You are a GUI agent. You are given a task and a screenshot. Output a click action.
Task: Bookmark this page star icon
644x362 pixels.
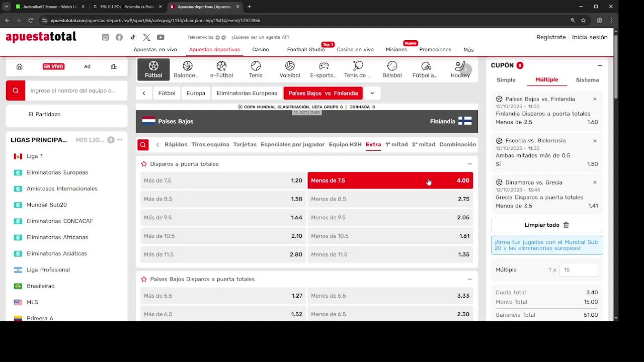click(x=583, y=21)
